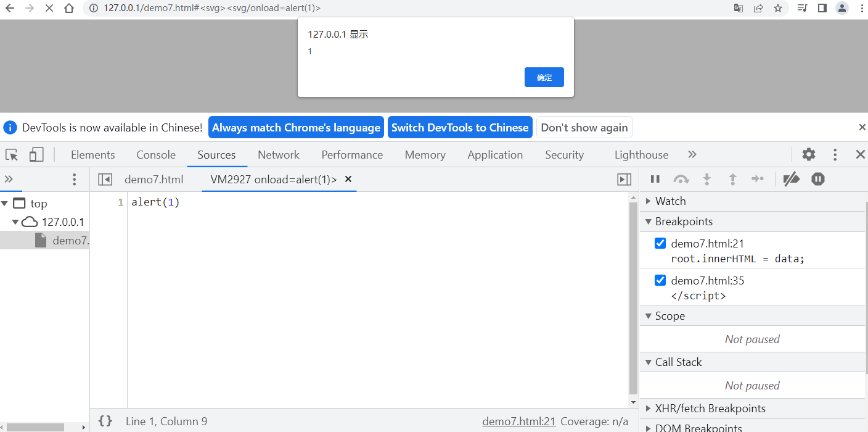Open the navigator more options menu
The image size is (868, 432).
[x=75, y=179]
